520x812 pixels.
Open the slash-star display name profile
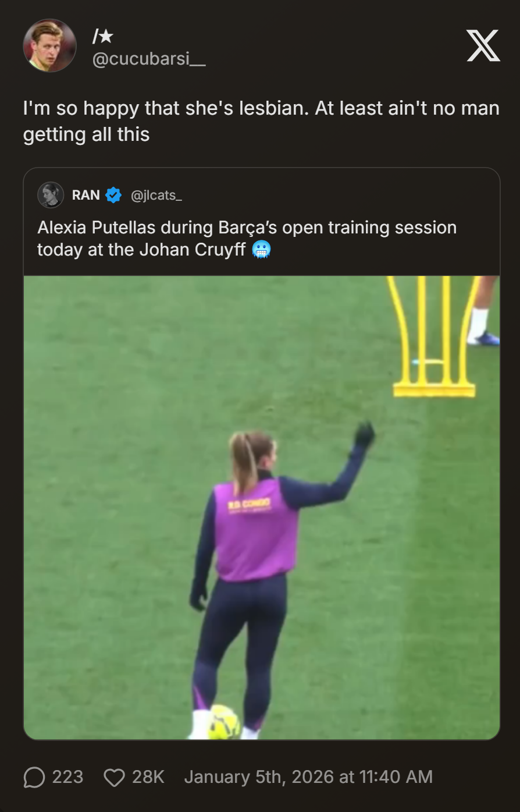[103, 37]
